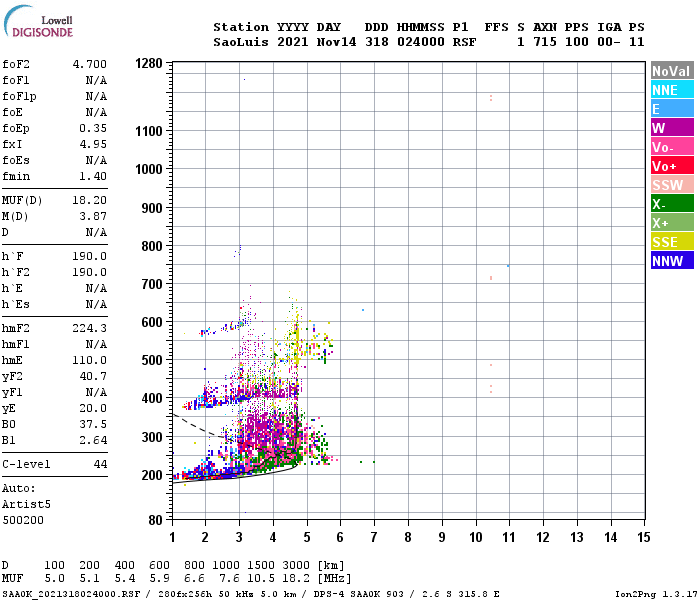Click the fmin value 1.40
The width and height of the screenshot is (700, 600).
[93, 176]
